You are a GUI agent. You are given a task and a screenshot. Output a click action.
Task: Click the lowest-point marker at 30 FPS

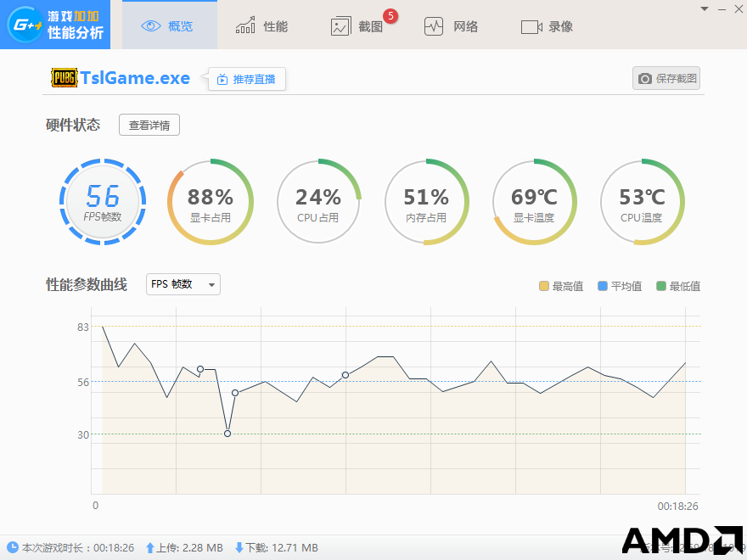coord(227,434)
